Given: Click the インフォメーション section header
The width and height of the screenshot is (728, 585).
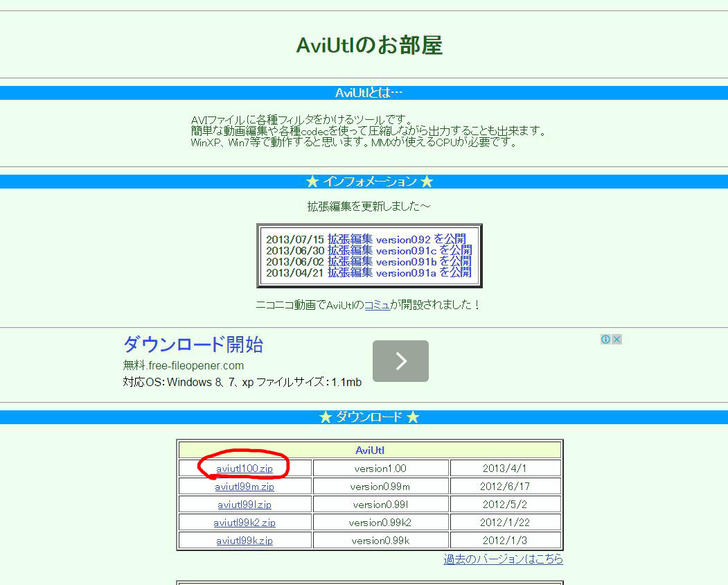Looking at the screenshot, I should [x=364, y=182].
